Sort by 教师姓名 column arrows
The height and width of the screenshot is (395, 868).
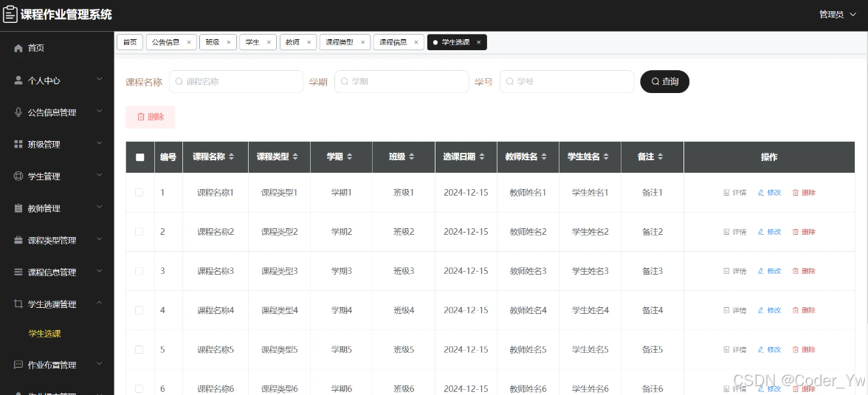[544, 157]
